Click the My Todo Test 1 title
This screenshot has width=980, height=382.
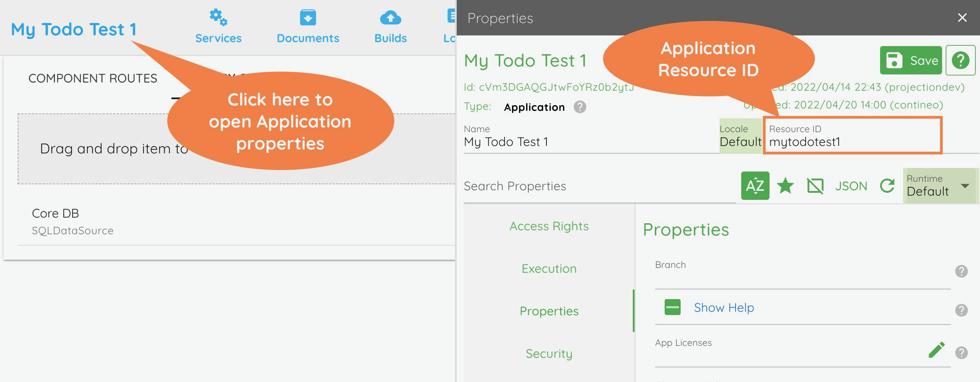point(73,29)
